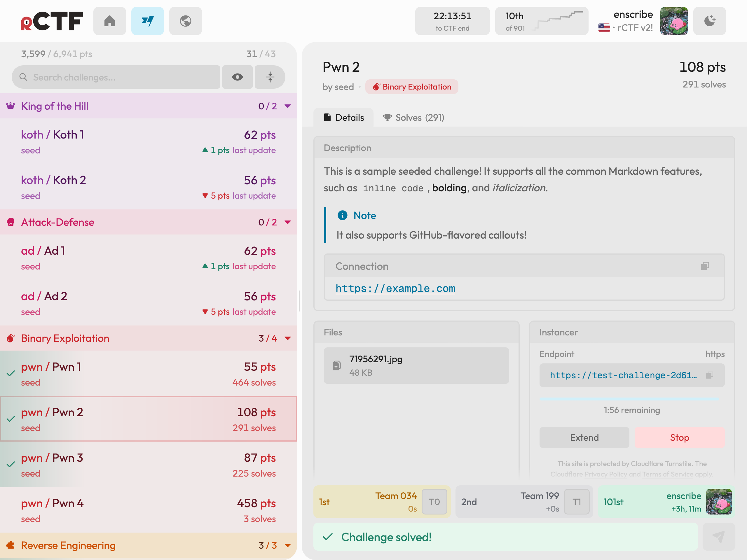Extend the instance time
This screenshot has width=747, height=560.
point(584,437)
